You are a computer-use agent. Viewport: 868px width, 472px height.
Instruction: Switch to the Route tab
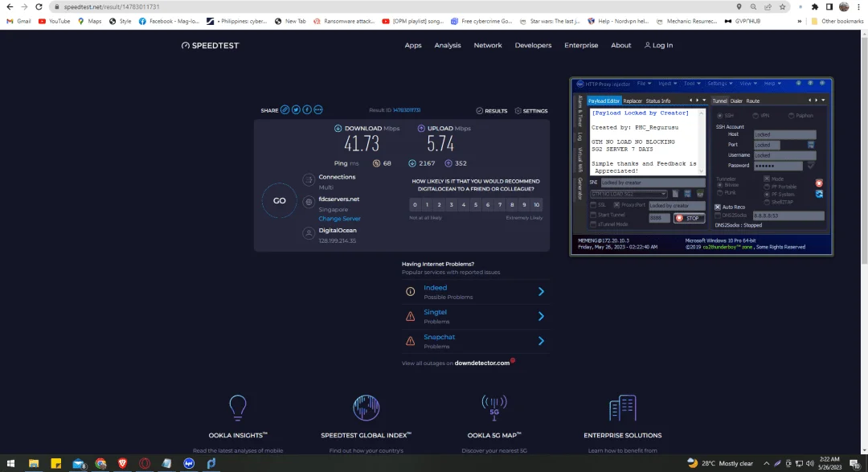pyautogui.click(x=753, y=101)
